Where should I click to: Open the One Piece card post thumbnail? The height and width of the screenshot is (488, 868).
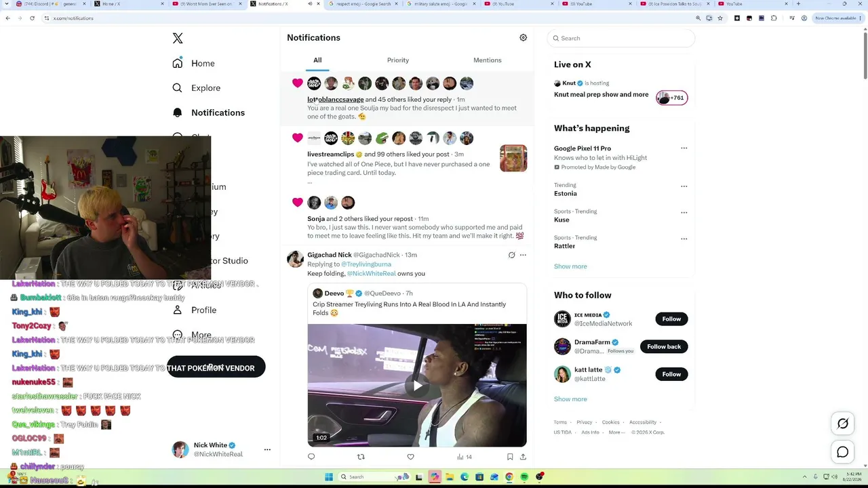pyautogui.click(x=513, y=159)
